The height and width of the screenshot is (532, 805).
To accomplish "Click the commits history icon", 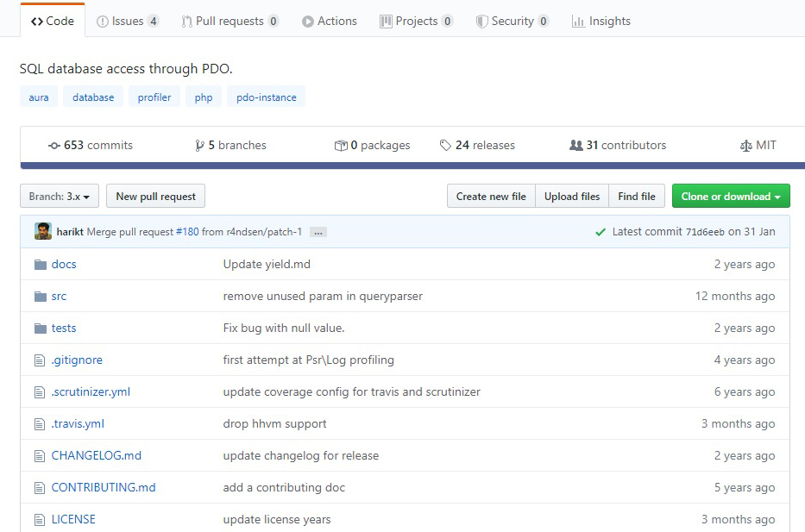I will (x=54, y=145).
